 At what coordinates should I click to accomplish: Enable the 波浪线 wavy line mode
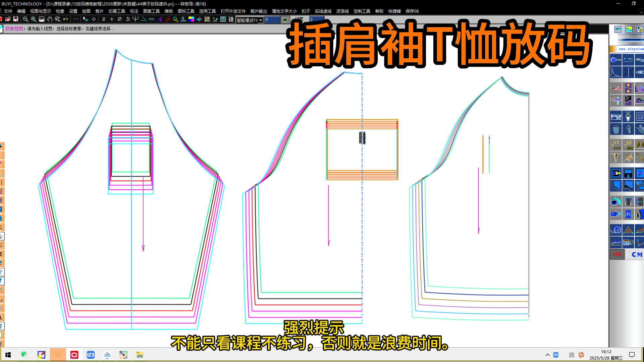[x=342, y=11]
